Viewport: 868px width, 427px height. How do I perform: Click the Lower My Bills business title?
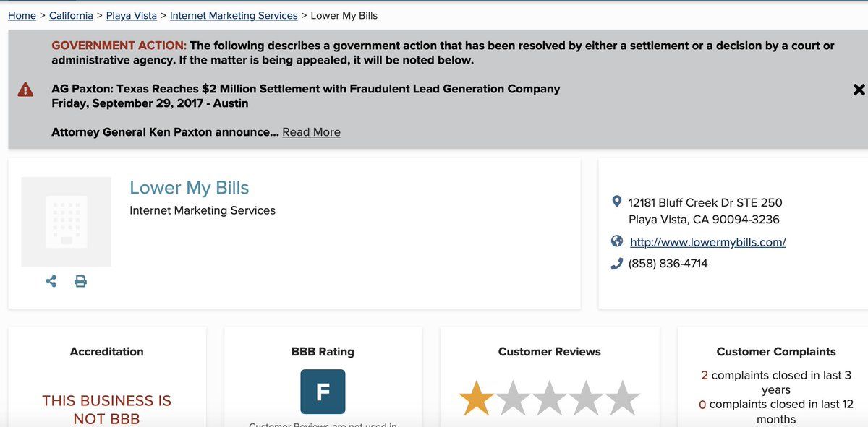[x=189, y=188]
